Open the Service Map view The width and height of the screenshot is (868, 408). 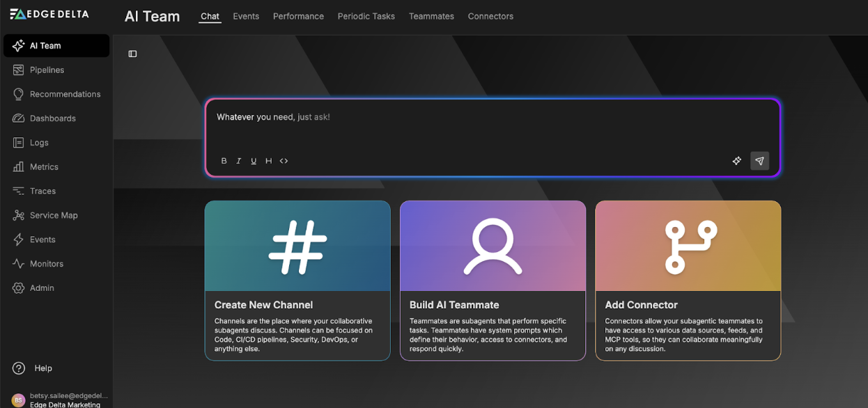[x=52, y=214]
